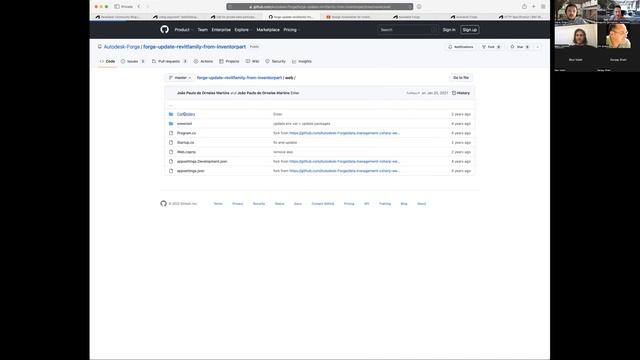This screenshot has height=360, width=640.
Task: Open the Startup.cs file
Action: 185,142
